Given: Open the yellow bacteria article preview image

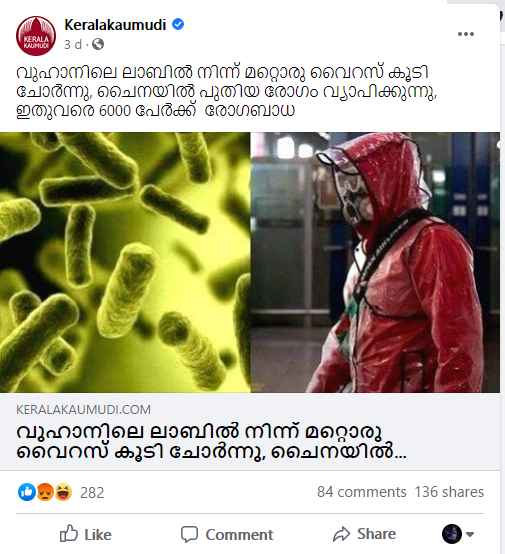Looking at the screenshot, I should coord(125,262).
